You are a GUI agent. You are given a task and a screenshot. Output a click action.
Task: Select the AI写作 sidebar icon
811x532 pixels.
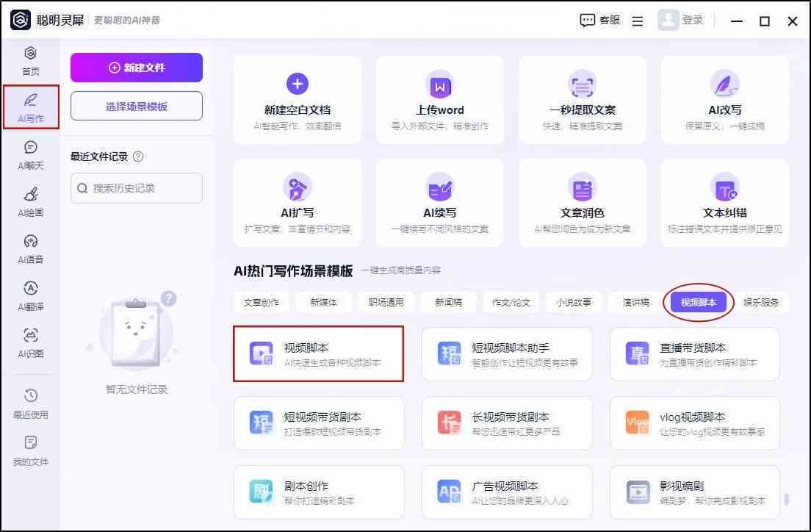coord(31,101)
